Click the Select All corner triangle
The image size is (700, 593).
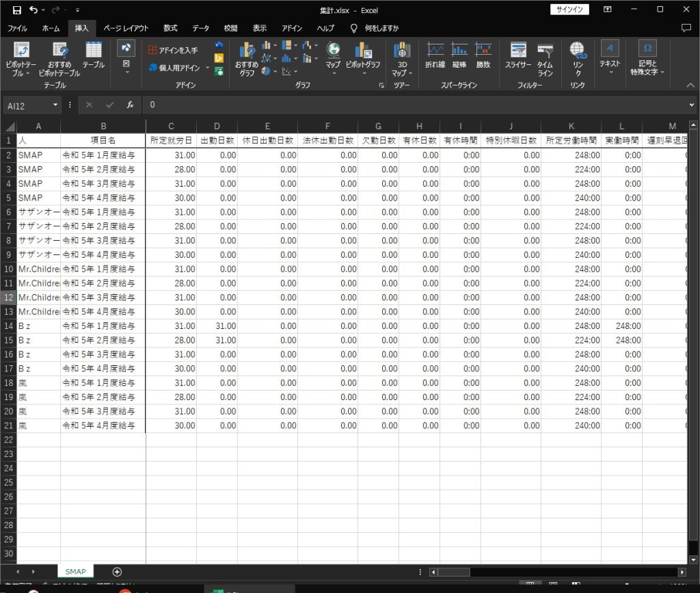pos(10,127)
